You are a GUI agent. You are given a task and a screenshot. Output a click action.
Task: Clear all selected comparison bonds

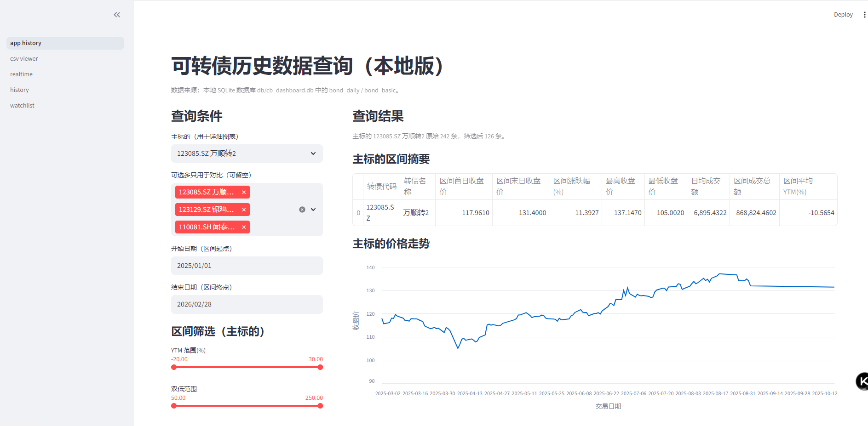302,210
